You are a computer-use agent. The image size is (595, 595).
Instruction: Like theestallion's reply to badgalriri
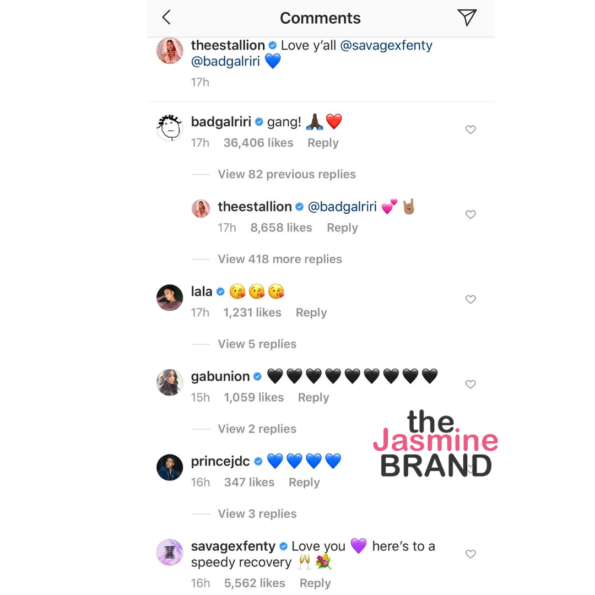pos(471,215)
